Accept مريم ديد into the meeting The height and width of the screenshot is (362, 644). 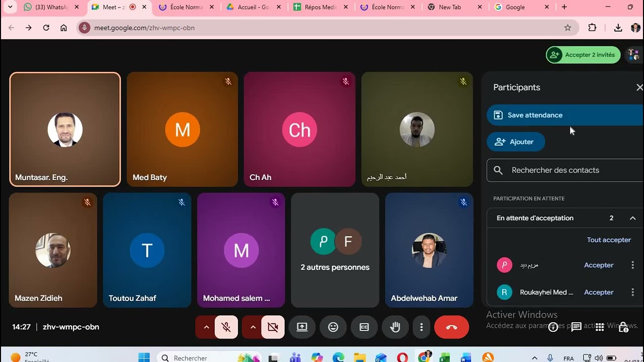coord(599,265)
